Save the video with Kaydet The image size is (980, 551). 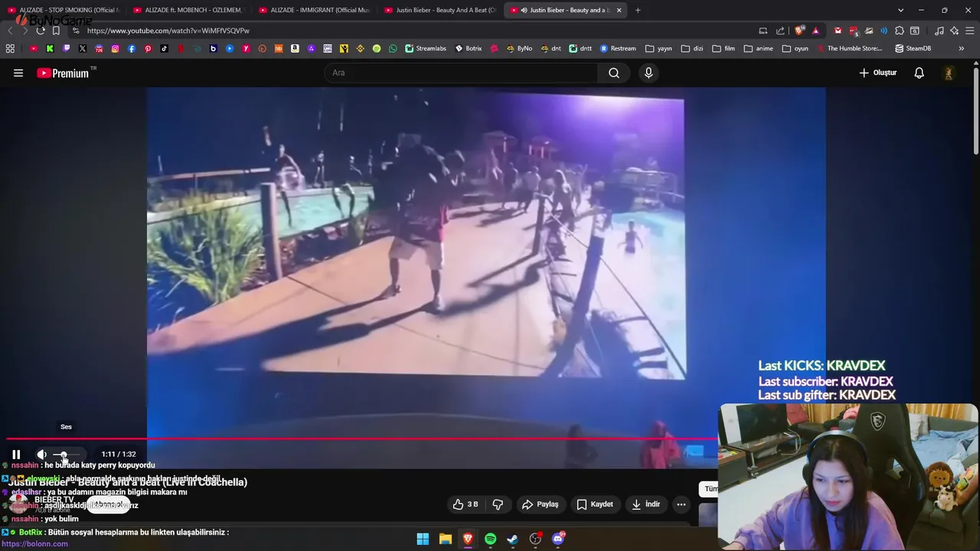tap(595, 504)
